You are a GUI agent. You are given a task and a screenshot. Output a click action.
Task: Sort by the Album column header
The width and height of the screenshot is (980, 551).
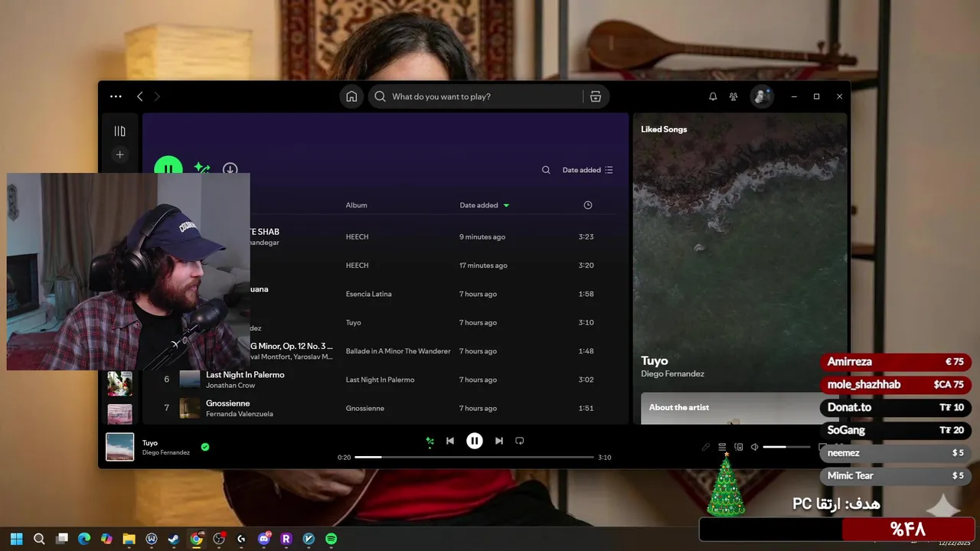[356, 205]
